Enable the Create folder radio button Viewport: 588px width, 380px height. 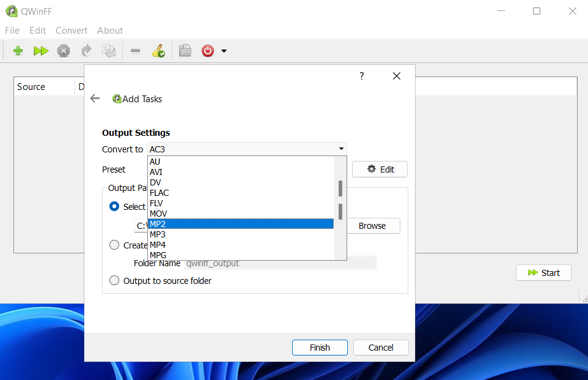[114, 245]
